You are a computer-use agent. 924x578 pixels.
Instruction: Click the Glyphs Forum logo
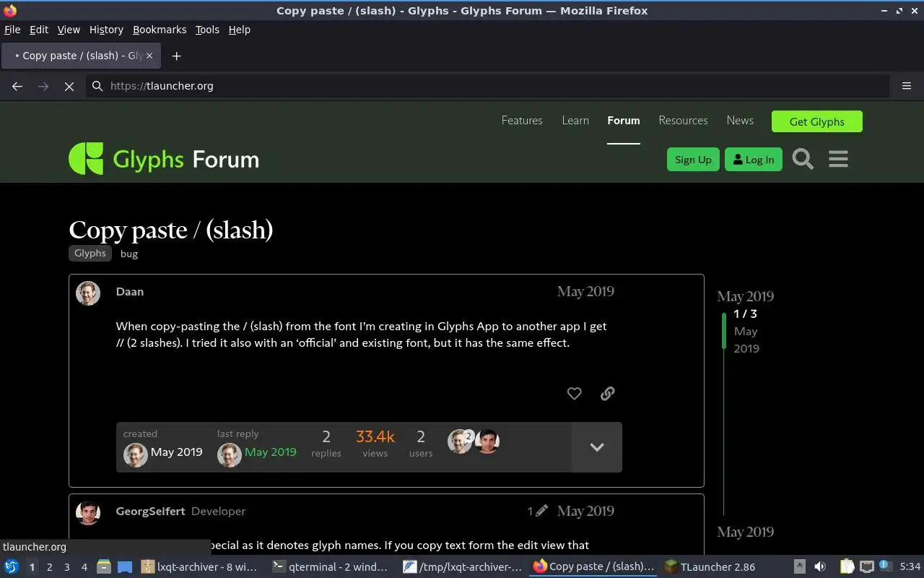point(164,159)
